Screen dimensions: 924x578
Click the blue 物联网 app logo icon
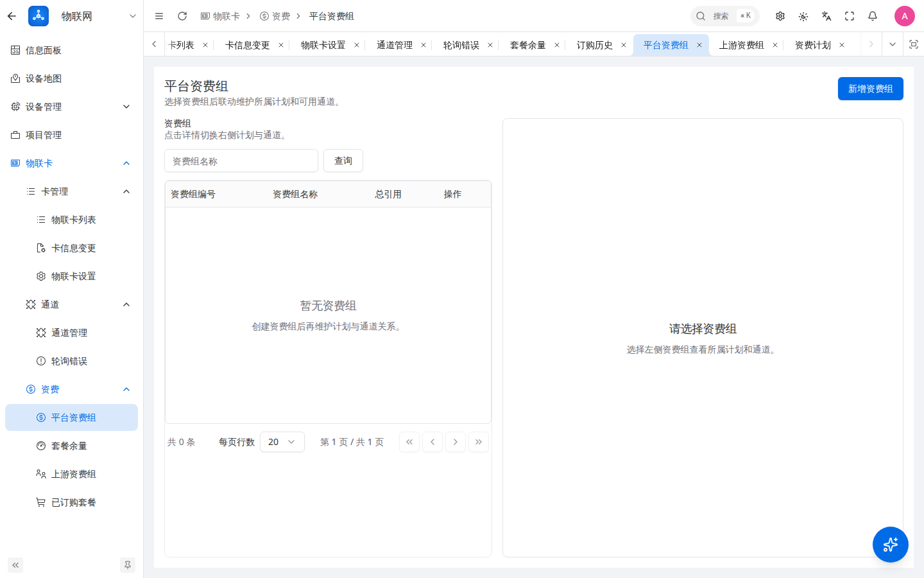pos(38,16)
